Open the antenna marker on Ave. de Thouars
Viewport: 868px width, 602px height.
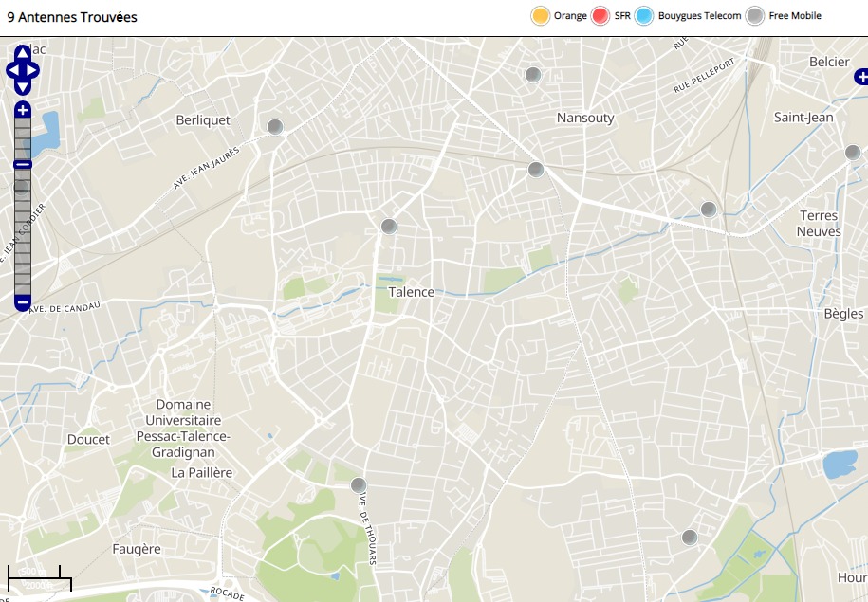click(x=359, y=485)
